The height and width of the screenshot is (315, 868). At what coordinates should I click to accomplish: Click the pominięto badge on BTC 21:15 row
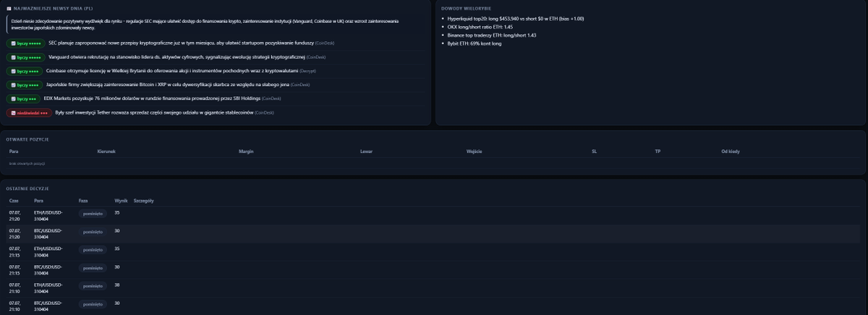point(93,267)
